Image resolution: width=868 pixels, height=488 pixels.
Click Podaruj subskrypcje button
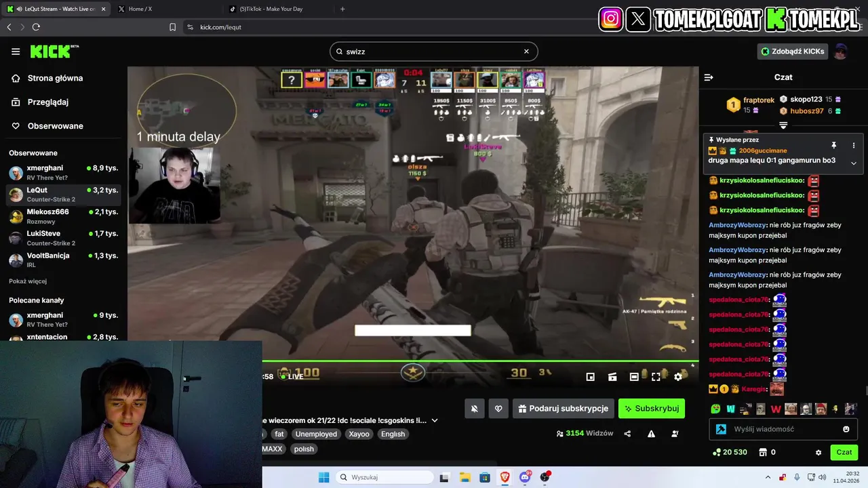[x=564, y=409]
